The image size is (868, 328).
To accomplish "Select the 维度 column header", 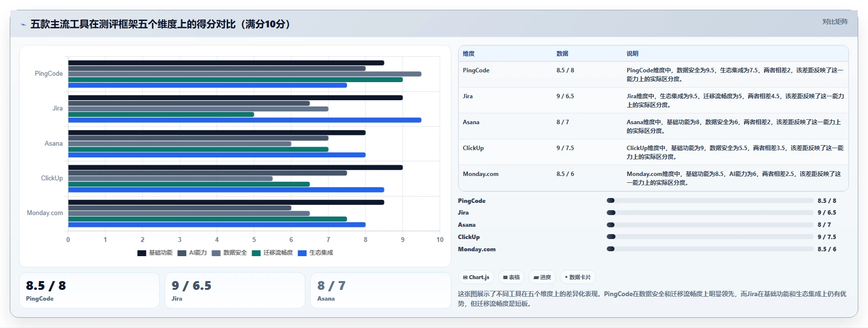I will (x=468, y=54).
